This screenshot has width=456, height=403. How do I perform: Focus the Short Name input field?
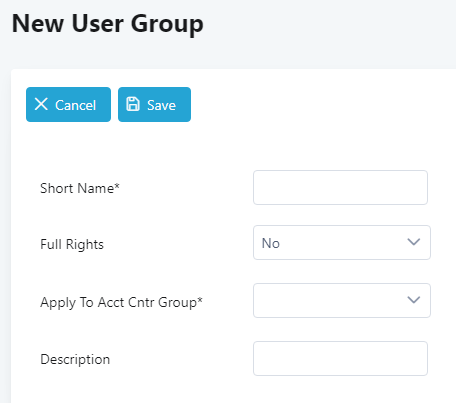(x=340, y=187)
